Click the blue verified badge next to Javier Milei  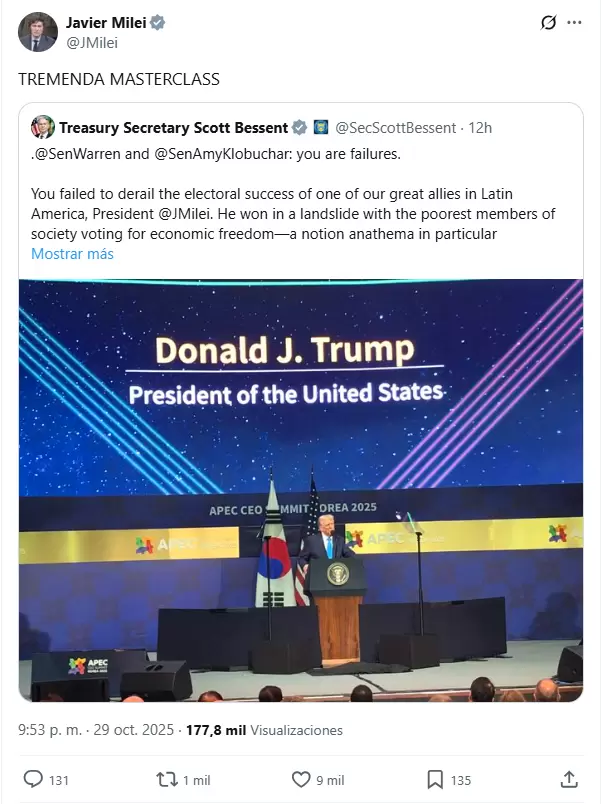coord(157,23)
